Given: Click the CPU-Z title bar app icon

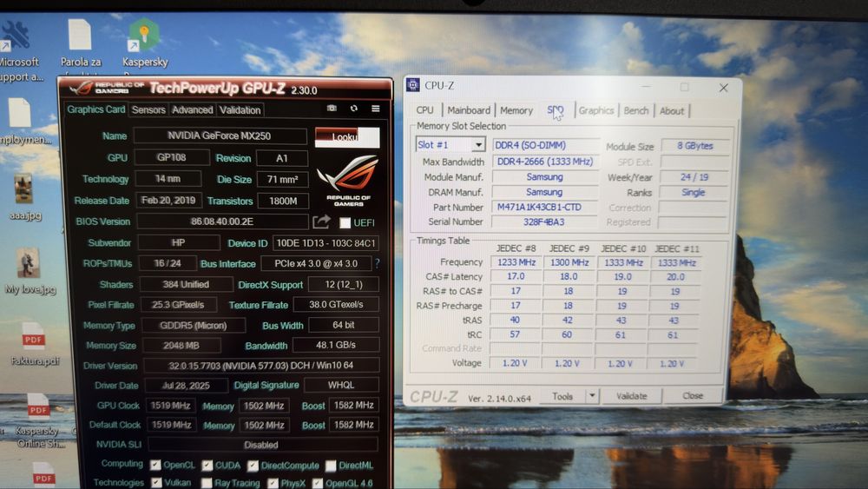Looking at the screenshot, I should point(413,85).
